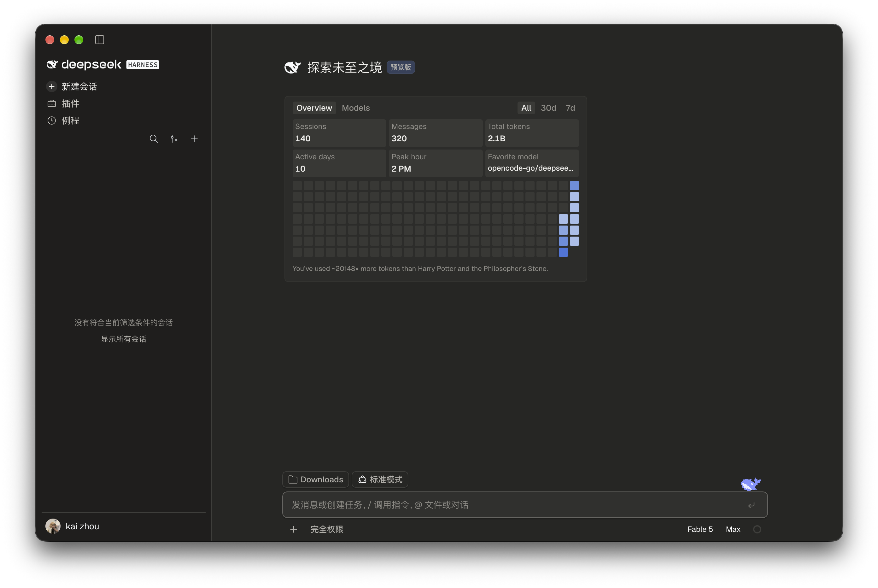Select the 30d time range
The height and width of the screenshot is (588, 878).
coord(548,108)
